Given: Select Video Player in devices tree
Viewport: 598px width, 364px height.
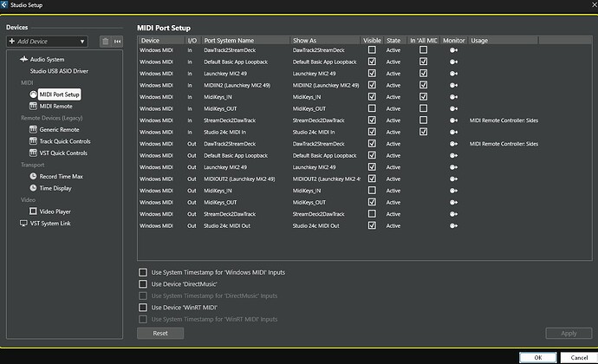Looking at the screenshot, I should pyautogui.click(x=55, y=211).
